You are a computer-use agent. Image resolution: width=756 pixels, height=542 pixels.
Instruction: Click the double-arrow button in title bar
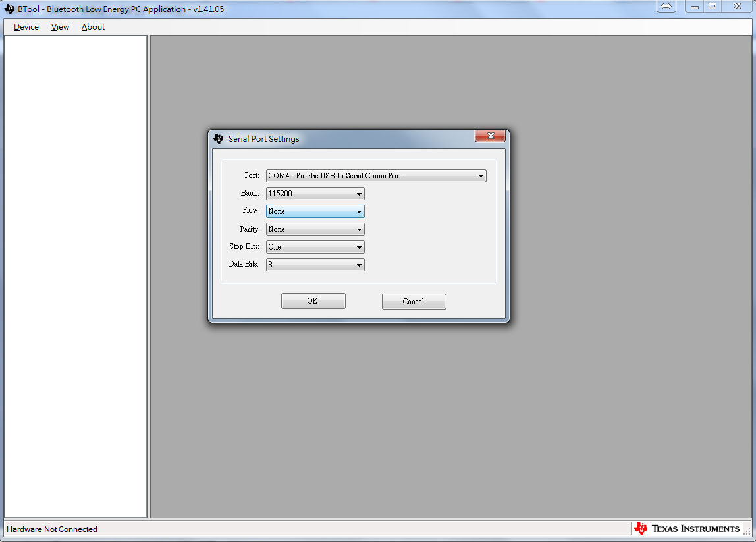click(x=666, y=7)
